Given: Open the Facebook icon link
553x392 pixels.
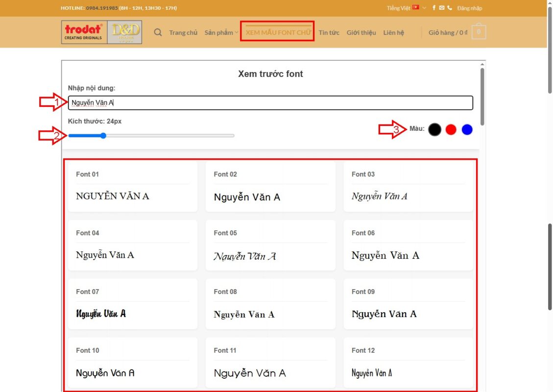Looking at the screenshot, I should click(434, 8).
